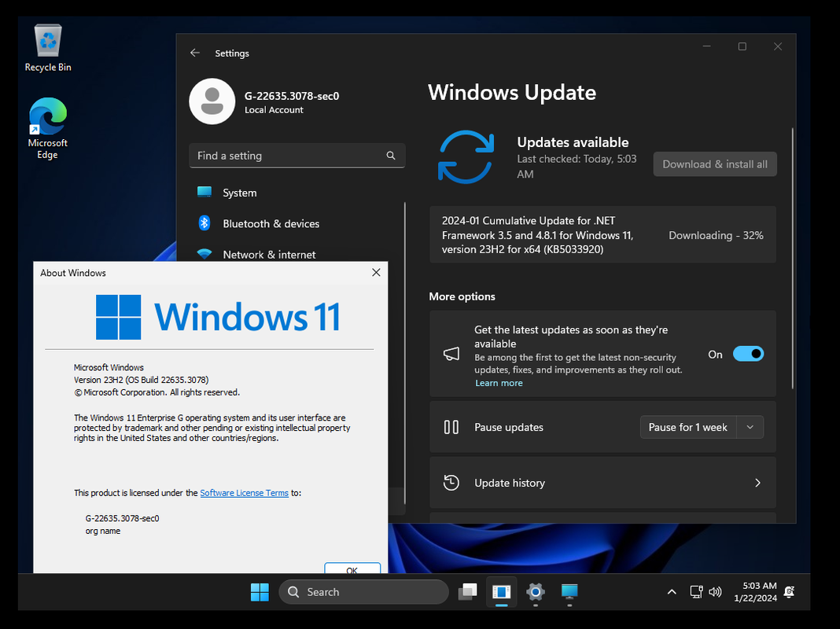
Task: Click the KB5033920 cumulative update entry
Action: click(602, 235)
